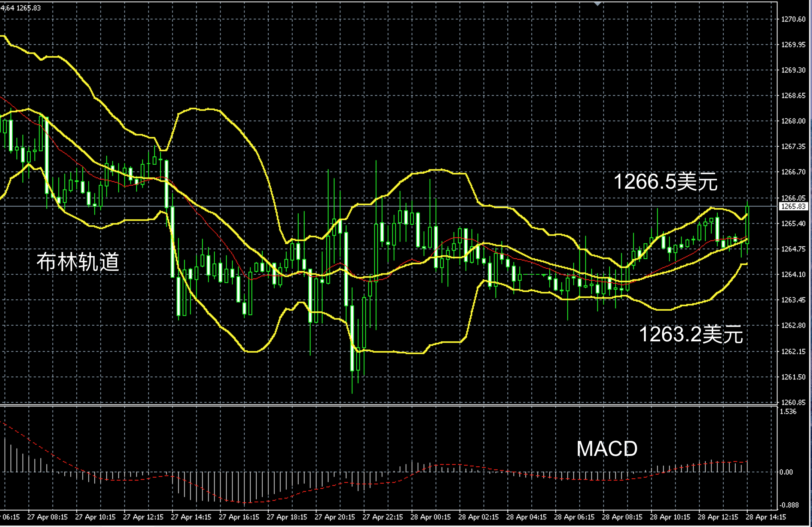Click the OHLC readout 1265.83 at top-left
812x527 pixels.
click(29, 8)
